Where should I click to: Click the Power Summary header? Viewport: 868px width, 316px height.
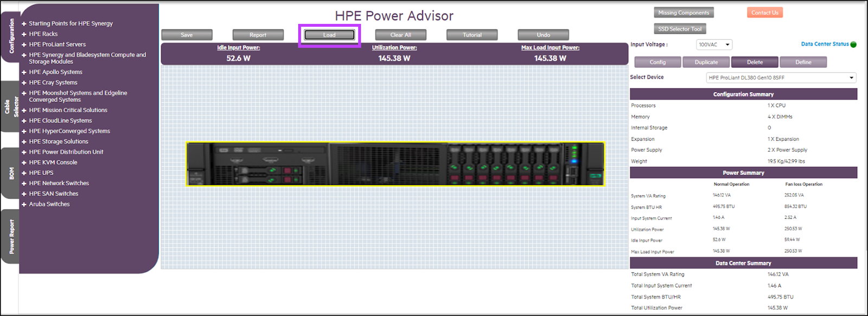coord(743,173)
